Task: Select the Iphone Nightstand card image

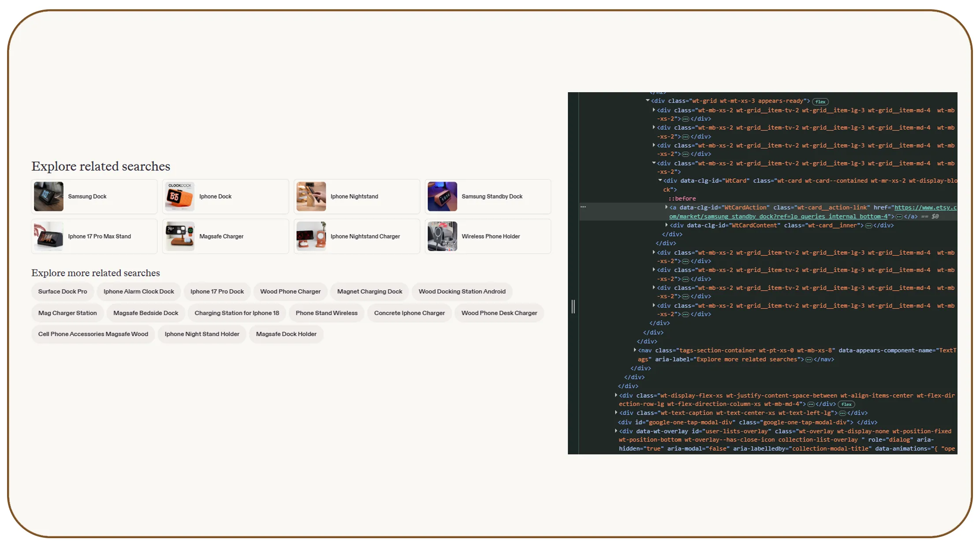Action: pyautogui.click(x=311, y=196)
